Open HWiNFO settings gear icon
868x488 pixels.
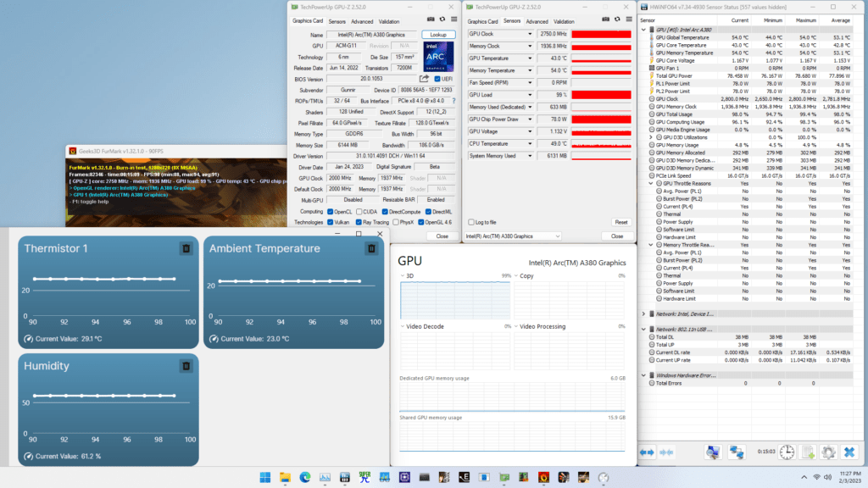[x=828, y=452]
